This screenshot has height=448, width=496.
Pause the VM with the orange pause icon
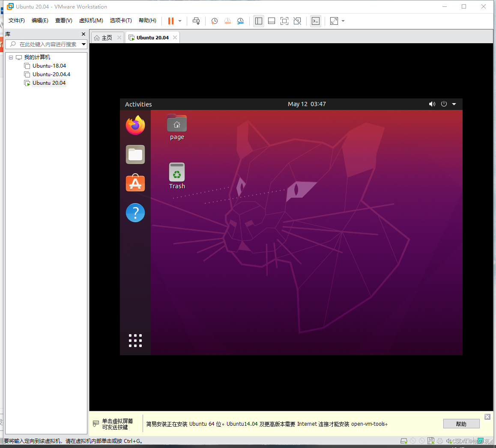tap(171, 21)
